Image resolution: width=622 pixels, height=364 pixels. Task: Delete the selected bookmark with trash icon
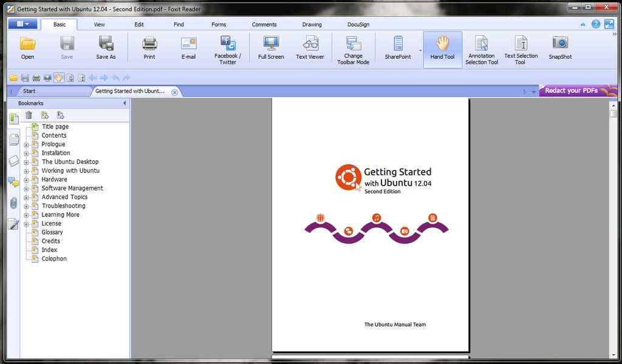click(x=29, y=115)
